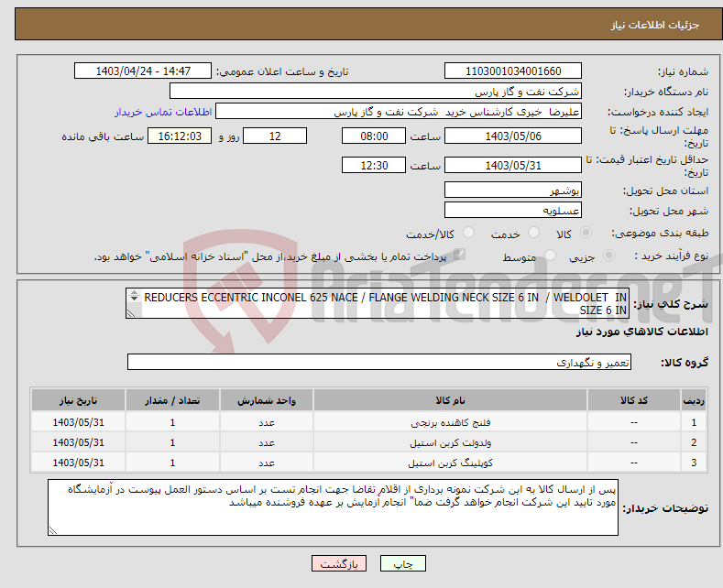Viewport: 723px width, 588px height.
Task: Click the page title جزئیات اطلاعات نیاز
Action: coord(655,25)
